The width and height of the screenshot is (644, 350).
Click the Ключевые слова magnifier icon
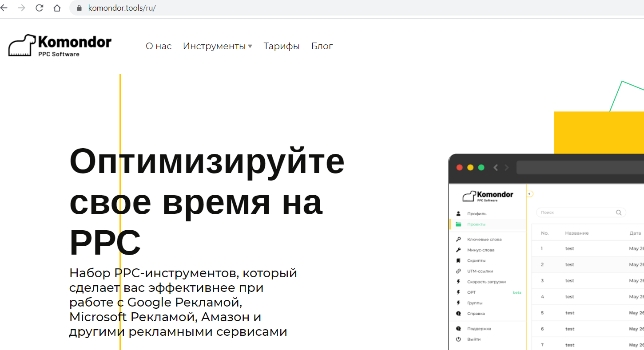point(458,240)
